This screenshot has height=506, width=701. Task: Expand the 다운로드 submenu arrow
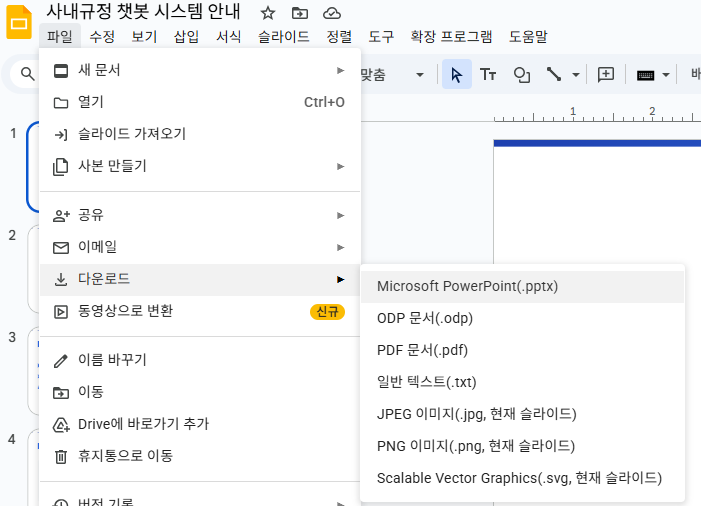tap(341, 279)
